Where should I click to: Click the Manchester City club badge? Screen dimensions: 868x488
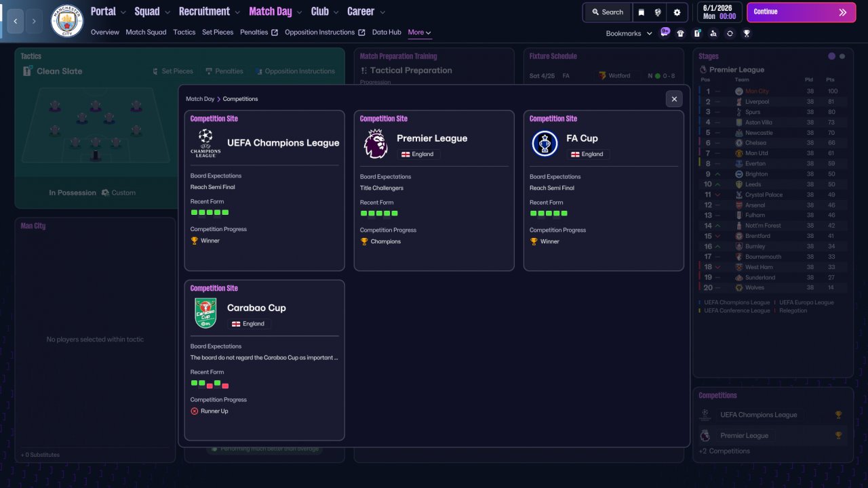pyautogui.click(x=67, y=21)
